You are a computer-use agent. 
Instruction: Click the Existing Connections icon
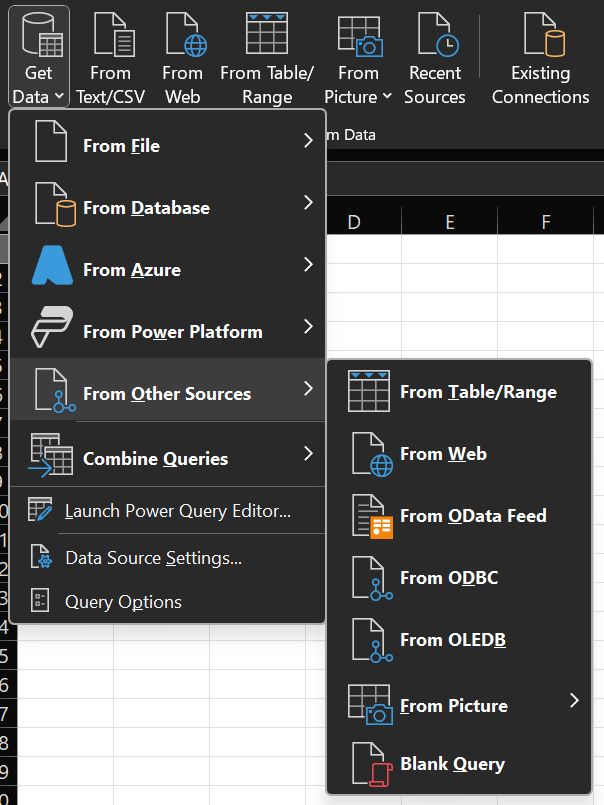click(544, 34)
